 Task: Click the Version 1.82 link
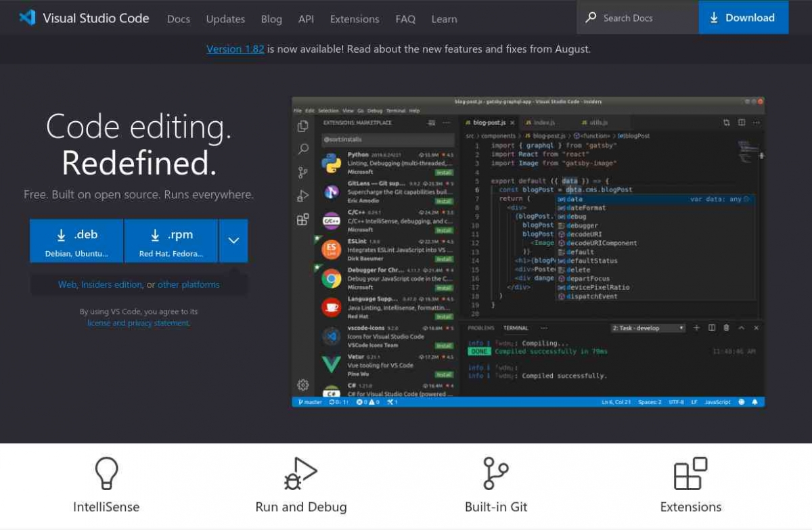[235, 49]
